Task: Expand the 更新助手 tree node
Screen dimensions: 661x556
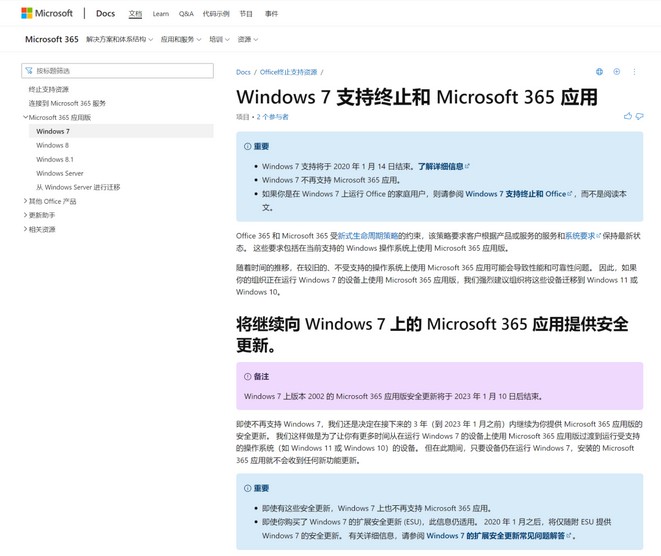Action: point(25,215)
